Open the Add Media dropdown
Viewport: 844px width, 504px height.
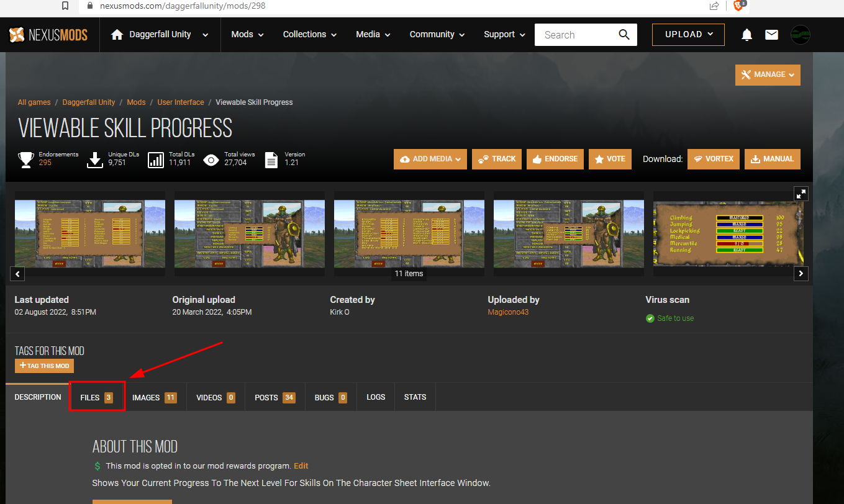coord(430,159)
